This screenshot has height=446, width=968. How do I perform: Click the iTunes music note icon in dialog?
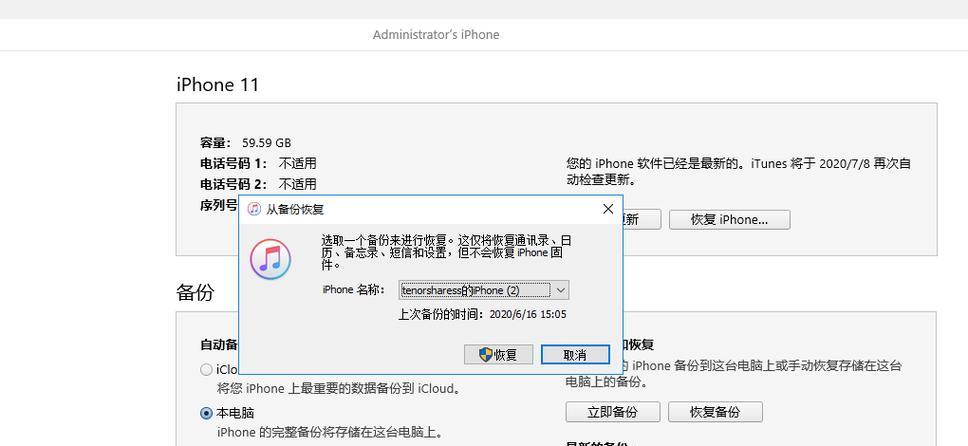tap(270, 258)
